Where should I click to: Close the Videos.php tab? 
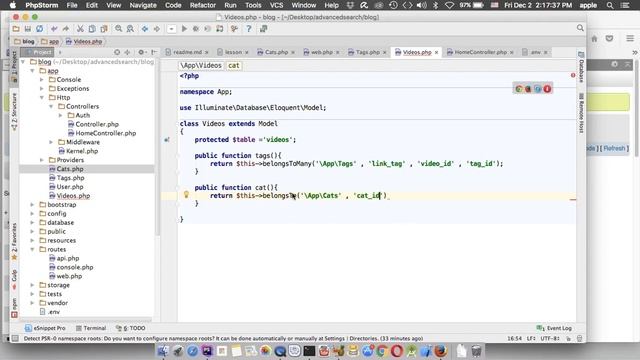(x=436, y=52)
